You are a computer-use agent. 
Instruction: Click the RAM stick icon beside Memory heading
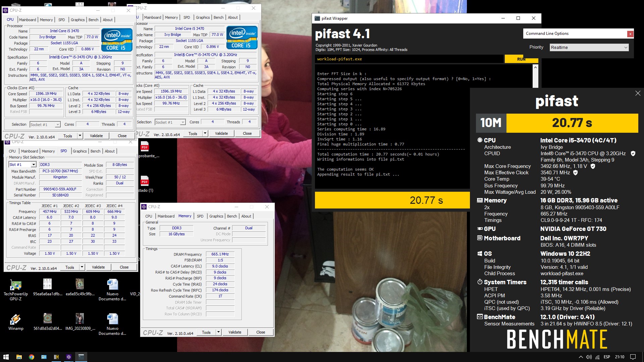pos(480,200)
